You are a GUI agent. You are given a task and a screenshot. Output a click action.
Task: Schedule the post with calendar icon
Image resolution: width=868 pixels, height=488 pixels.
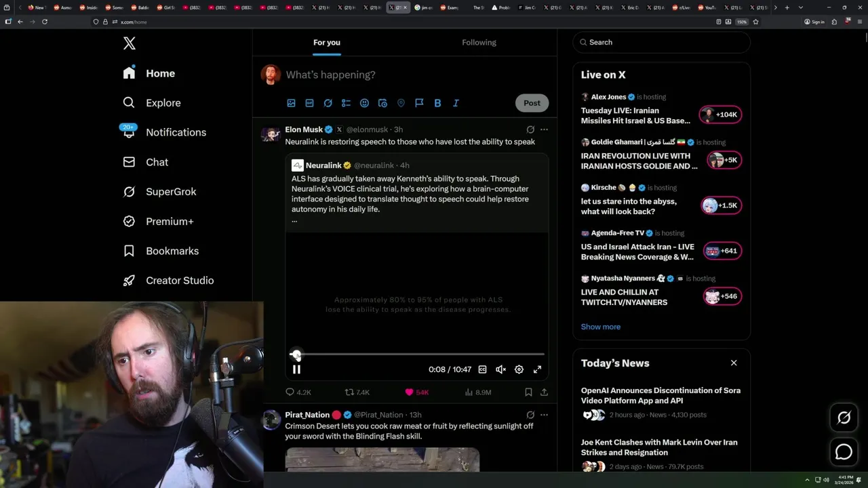coord(382,103)
